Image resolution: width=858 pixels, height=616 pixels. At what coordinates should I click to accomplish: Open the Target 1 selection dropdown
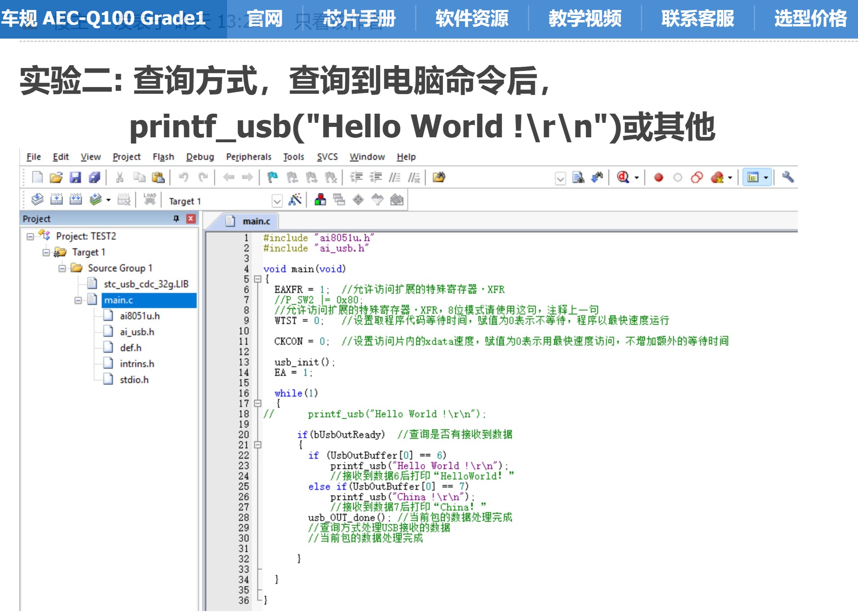(x=277, y=201)
